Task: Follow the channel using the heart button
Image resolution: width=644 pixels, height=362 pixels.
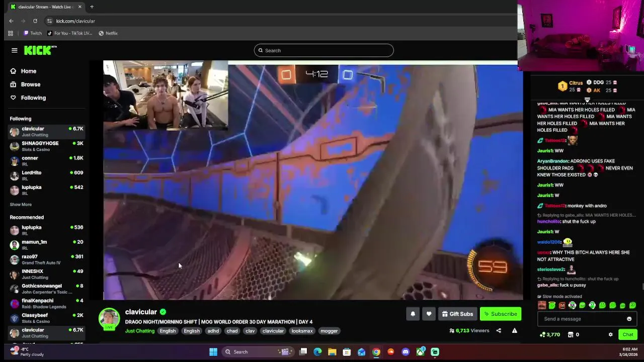Action: (x=429, y=314)
